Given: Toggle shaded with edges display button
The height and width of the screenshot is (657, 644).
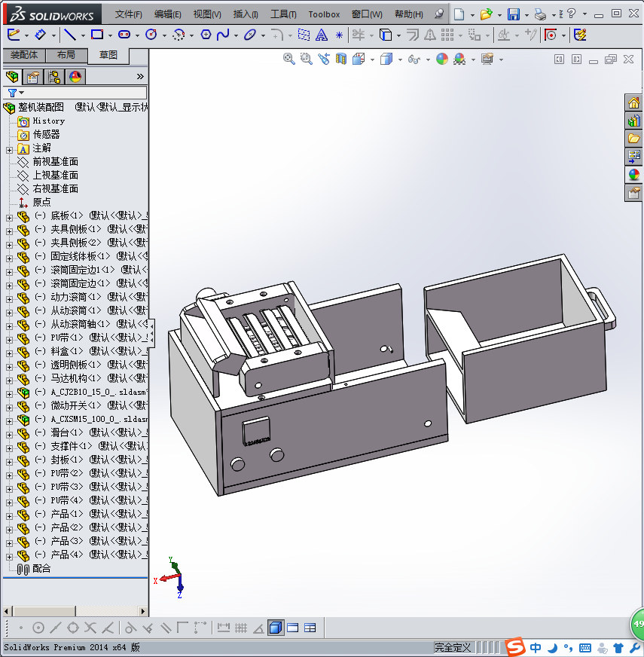Looking at the screenshot, I should 275,628.
